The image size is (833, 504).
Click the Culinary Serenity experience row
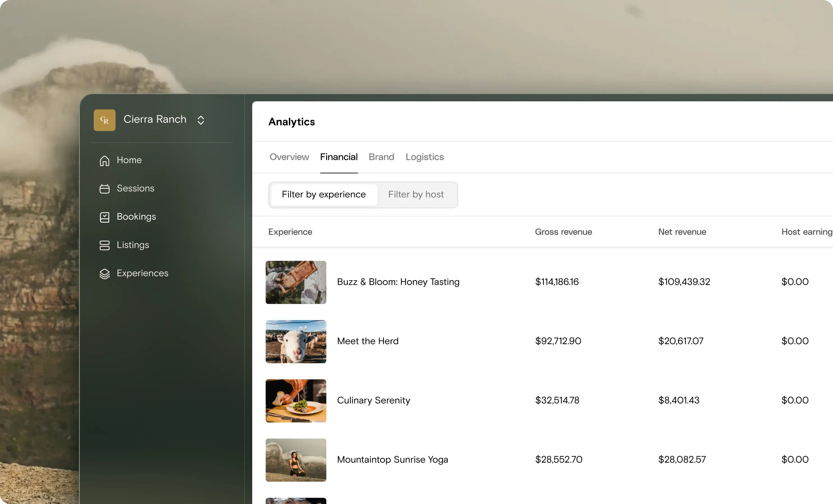(x=373, y=400)
